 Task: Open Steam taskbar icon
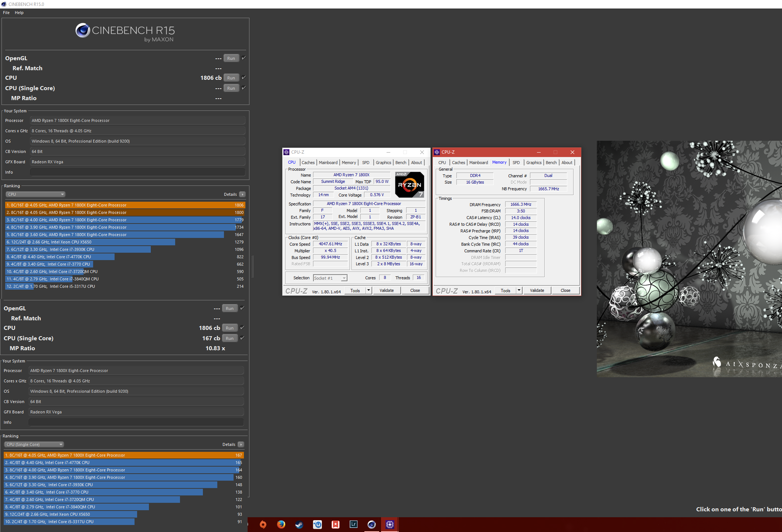[x=299, y=524]
